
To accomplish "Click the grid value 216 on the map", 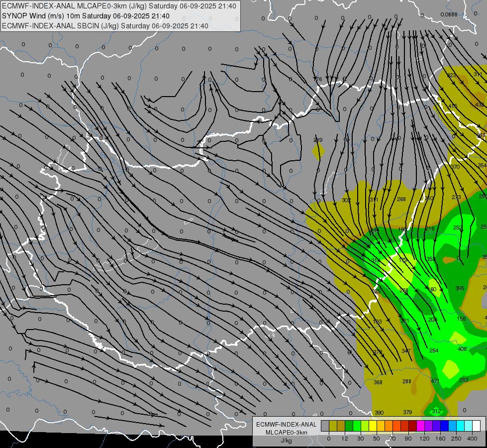I will click(430, 228).
